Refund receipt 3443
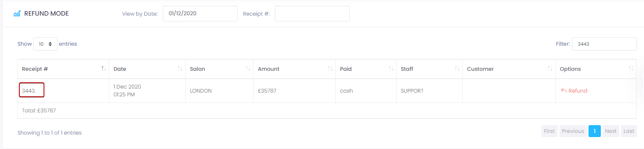Image resolution: width=644 pixels, height=149 pixels. coord(574,91)
